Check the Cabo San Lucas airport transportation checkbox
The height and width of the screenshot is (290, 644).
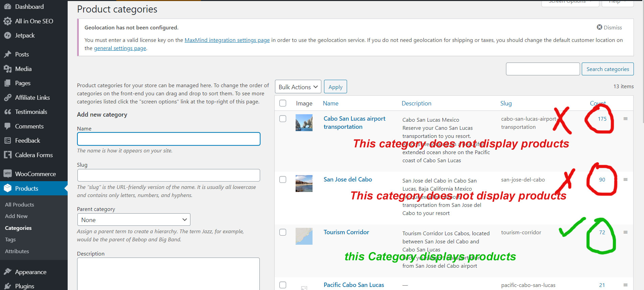tap(283, 119)
